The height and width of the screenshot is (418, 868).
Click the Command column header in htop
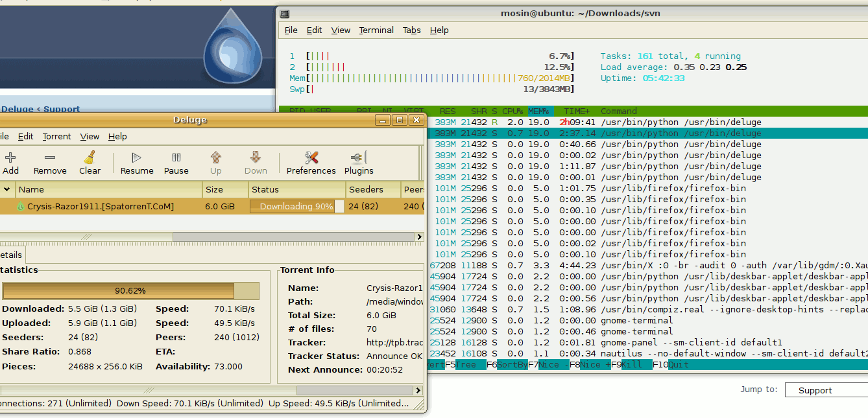619,111
